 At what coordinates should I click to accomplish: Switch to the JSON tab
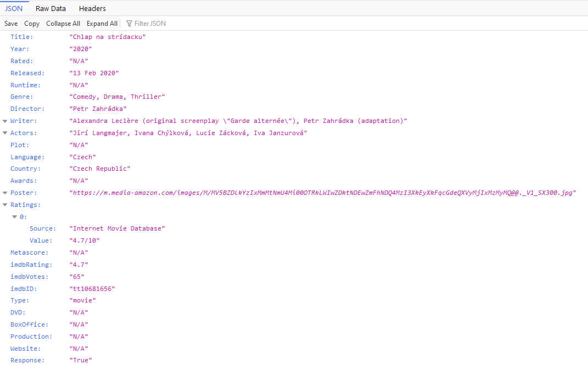(x=14, y=8)
